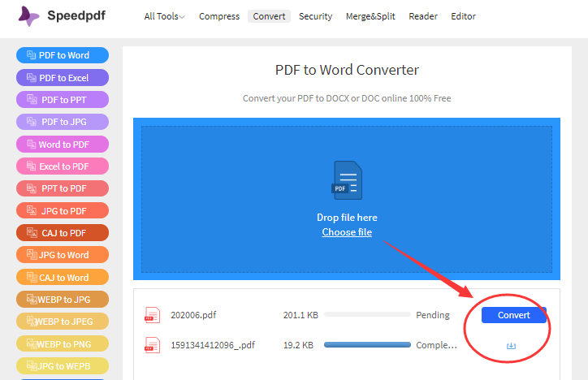Select the 202006.pdf file name
The height and width of the screenshot is (380, 588).
[x=193, y=315]
